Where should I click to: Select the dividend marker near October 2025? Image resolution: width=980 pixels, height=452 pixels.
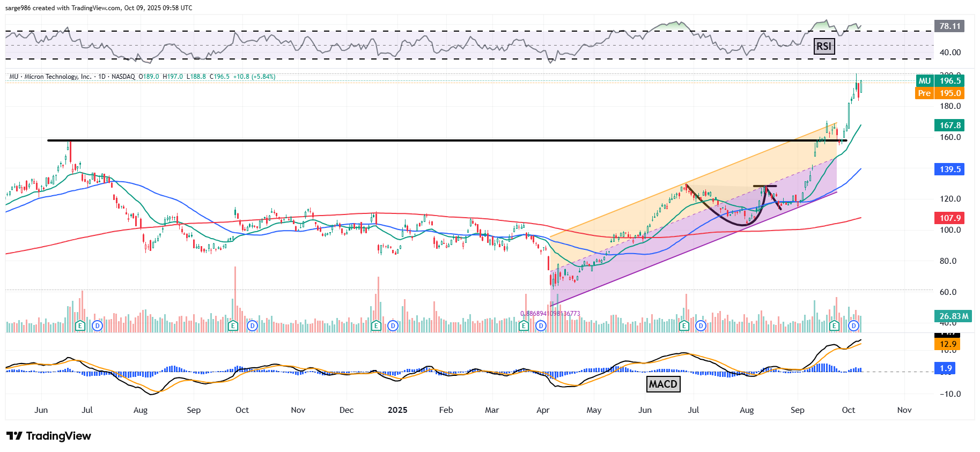click(853, 325)
